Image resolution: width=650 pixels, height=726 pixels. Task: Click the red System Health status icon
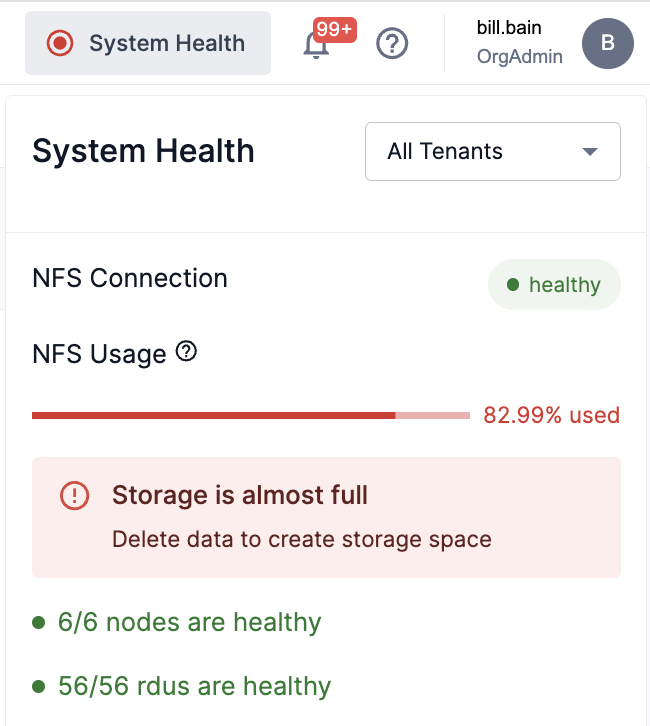tap(61, 43)
